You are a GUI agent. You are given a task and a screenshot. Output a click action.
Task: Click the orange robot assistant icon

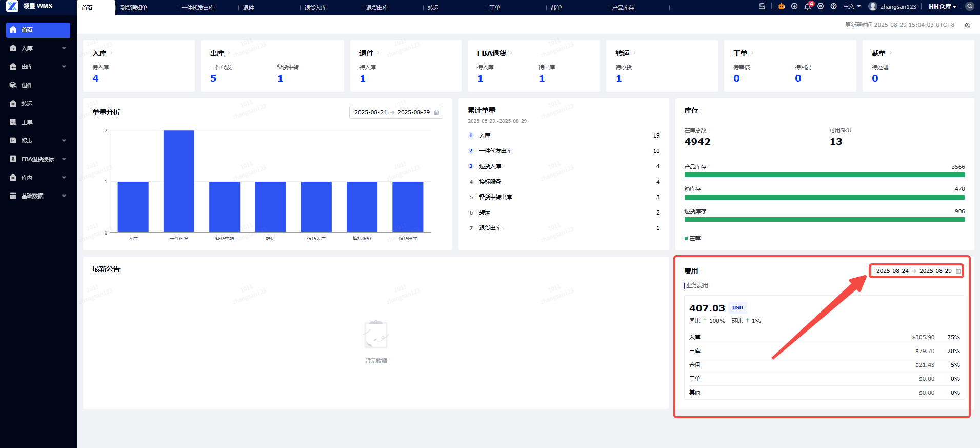tap(781, 6)
